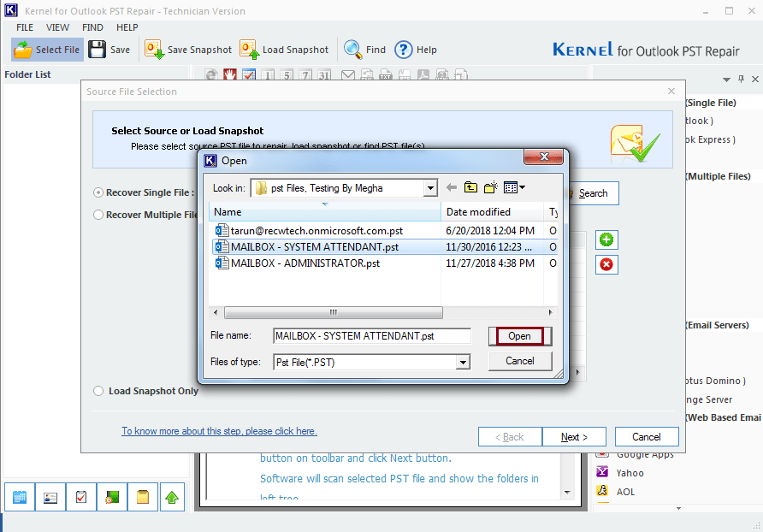This screenshot has width=763, height=532.
Task: Open the FILE menu
Action: point(25,27)
